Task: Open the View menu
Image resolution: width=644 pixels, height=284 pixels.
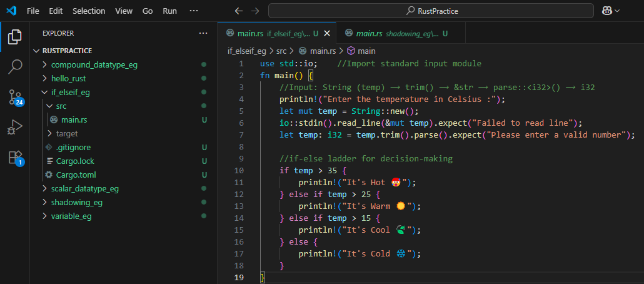Action: click(124, 11)
